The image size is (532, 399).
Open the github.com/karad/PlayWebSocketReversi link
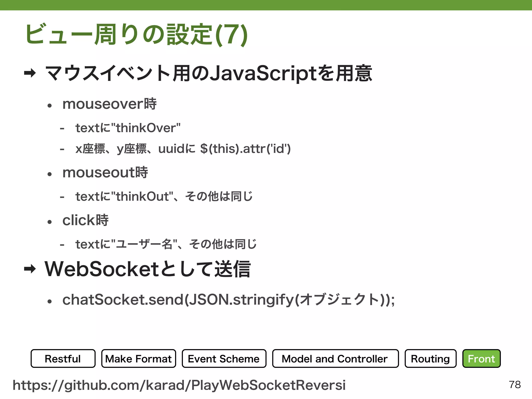tap(179, 385)
